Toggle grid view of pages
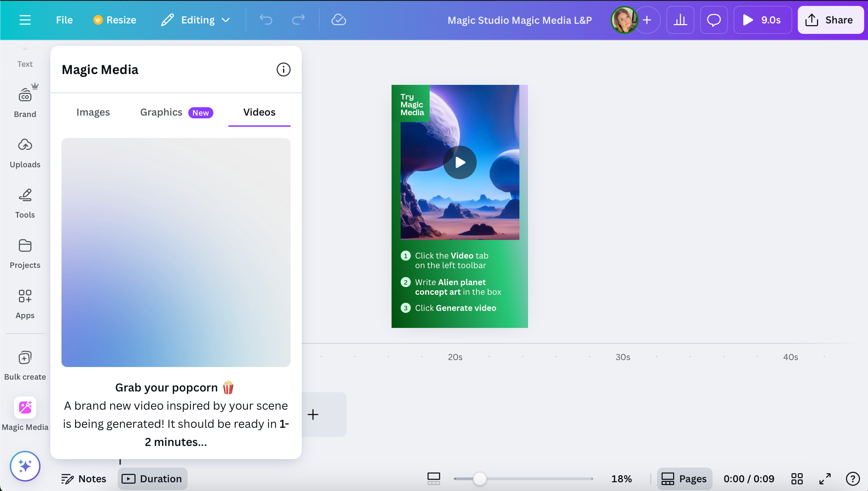This screenshot has width=868, height=491. 797,478
